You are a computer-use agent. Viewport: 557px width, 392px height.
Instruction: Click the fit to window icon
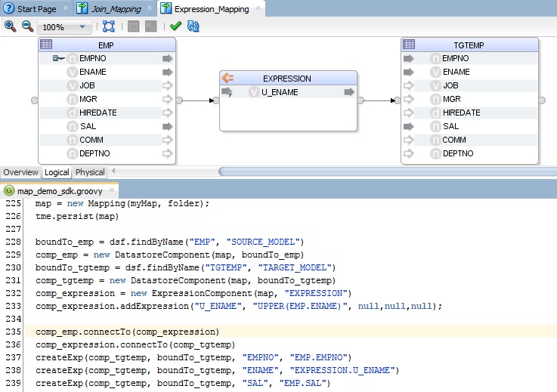[109, 26]
